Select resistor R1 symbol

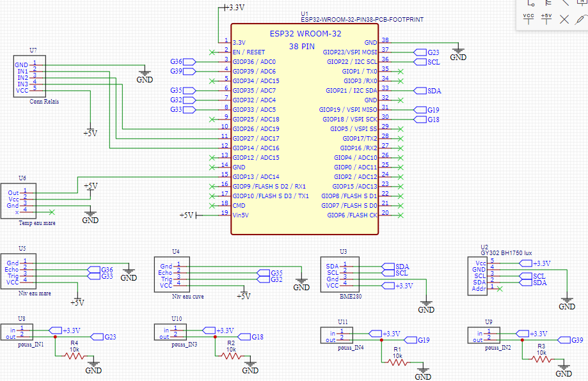coord(397,362)
